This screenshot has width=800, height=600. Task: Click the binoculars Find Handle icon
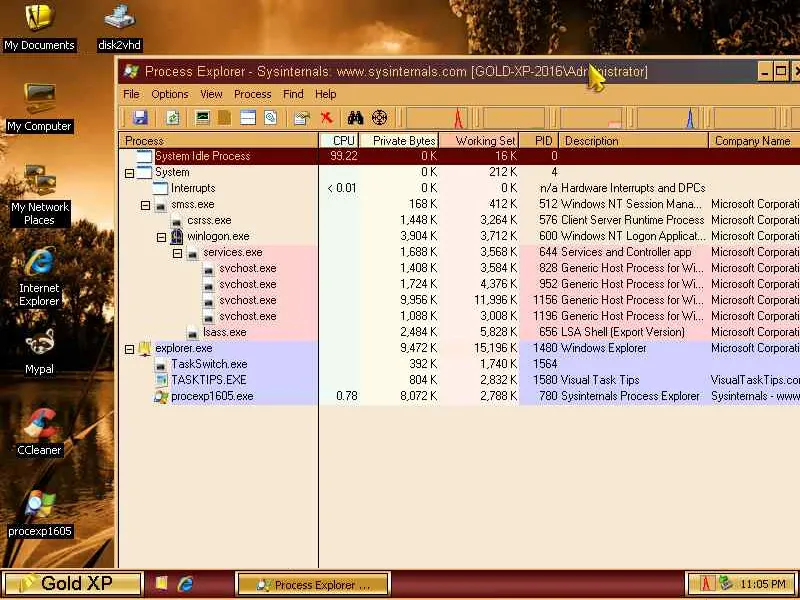[356, 118]
